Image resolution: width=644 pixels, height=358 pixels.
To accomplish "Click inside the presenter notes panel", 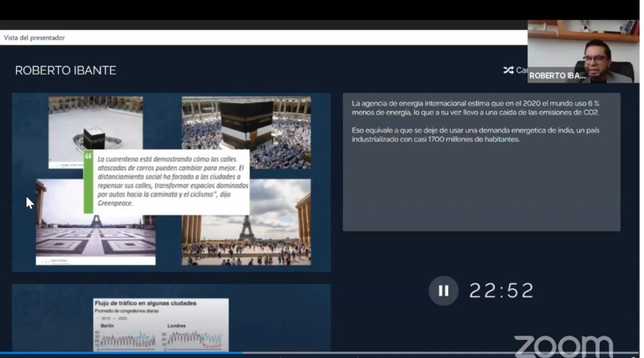I will click(x=481, y=182).
